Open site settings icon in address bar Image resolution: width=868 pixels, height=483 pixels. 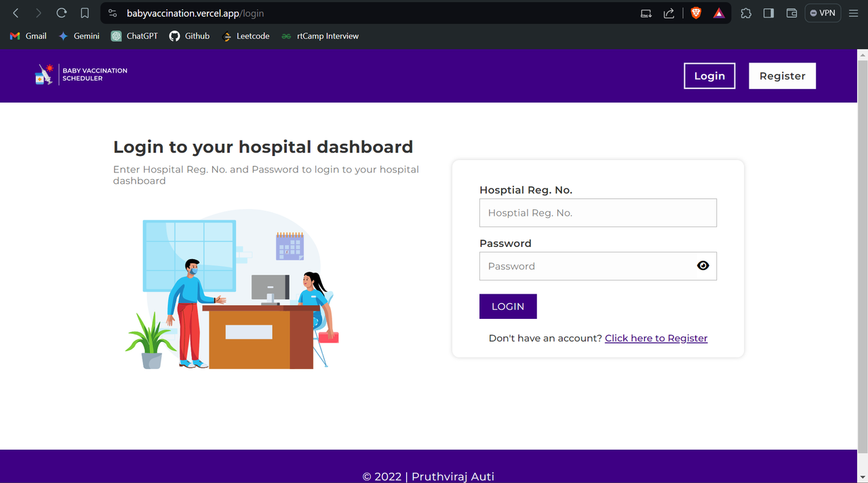pyautogui.click(x=113, y=13)
